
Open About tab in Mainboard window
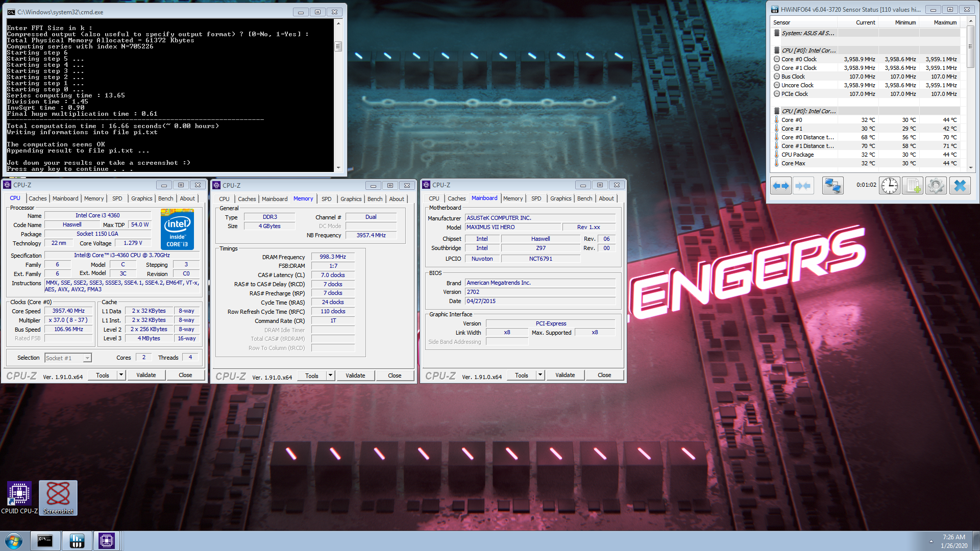click(x=606, y=198)
